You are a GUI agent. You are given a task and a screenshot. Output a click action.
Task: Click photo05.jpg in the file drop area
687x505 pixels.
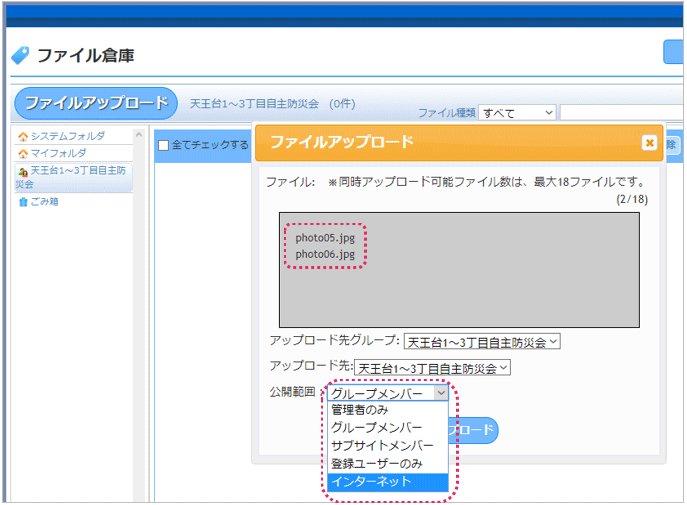tap(325, 238)
